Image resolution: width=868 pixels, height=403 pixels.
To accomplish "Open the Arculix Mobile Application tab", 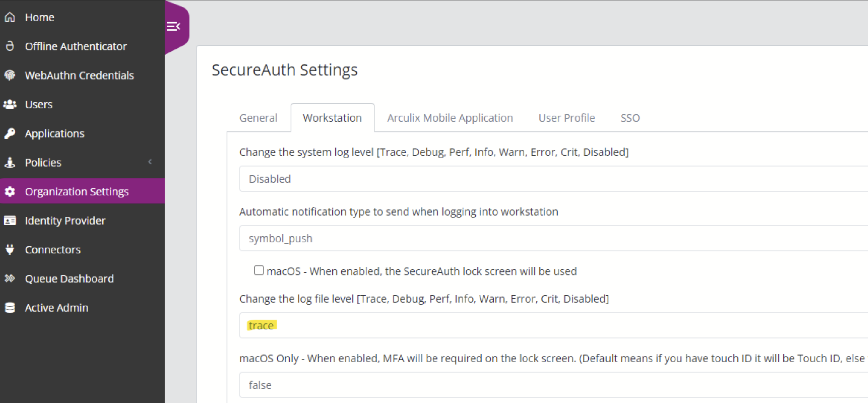I will [450, 118].
